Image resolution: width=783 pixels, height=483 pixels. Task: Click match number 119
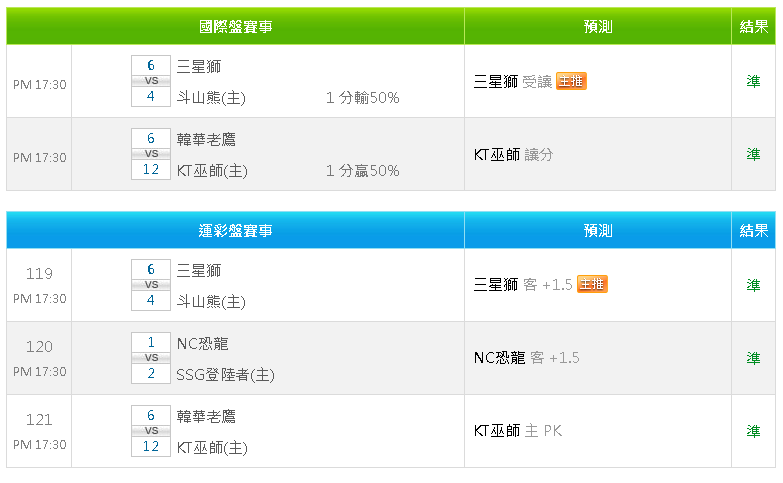point(40,273)
